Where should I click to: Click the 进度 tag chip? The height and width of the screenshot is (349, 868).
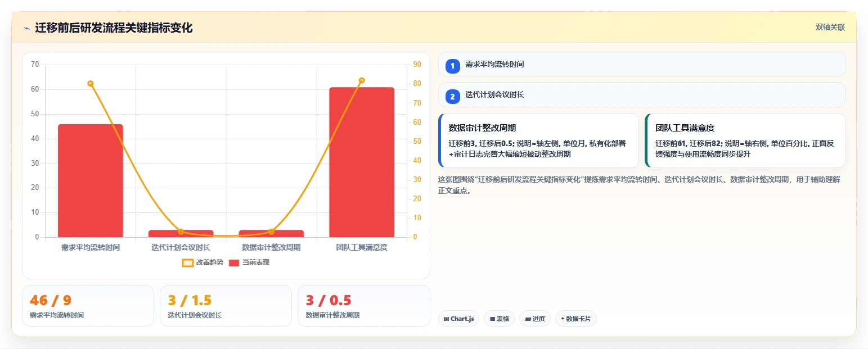coord(535,319)
